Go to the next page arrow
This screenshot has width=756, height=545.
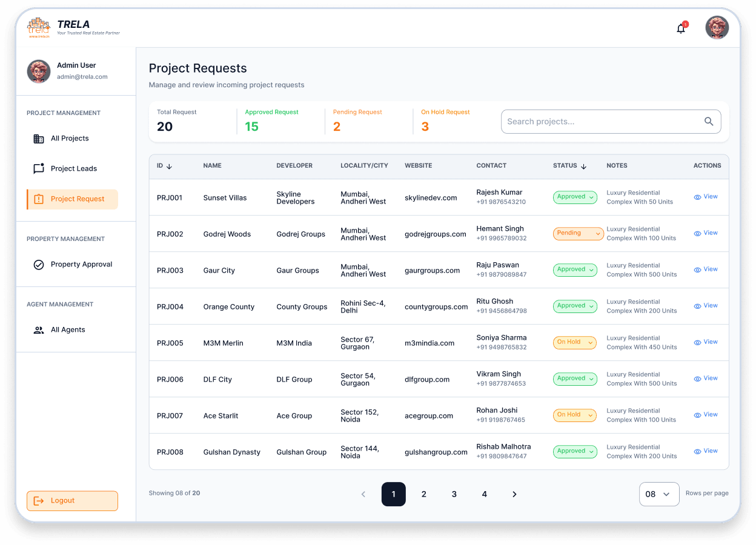pos(514,494)
